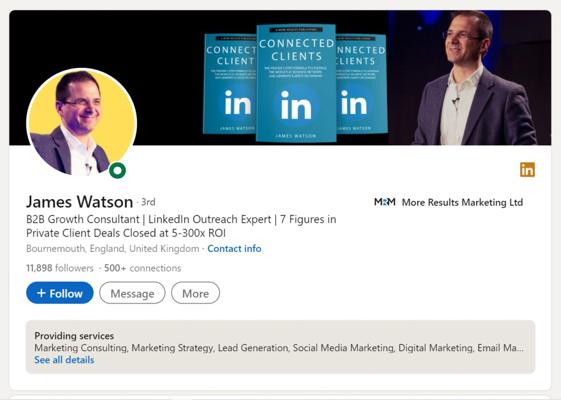Click the James Watson name heading
The image size is (561, 400).
pos(79,201)
